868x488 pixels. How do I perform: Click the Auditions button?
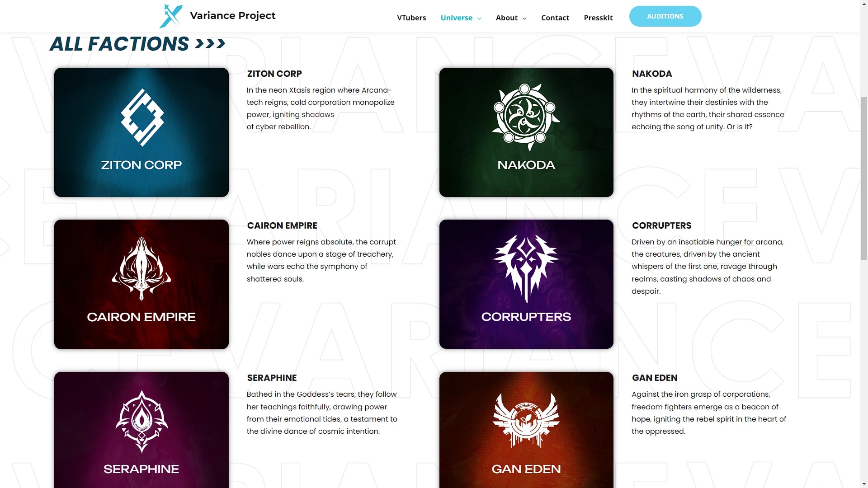(665, 16)
